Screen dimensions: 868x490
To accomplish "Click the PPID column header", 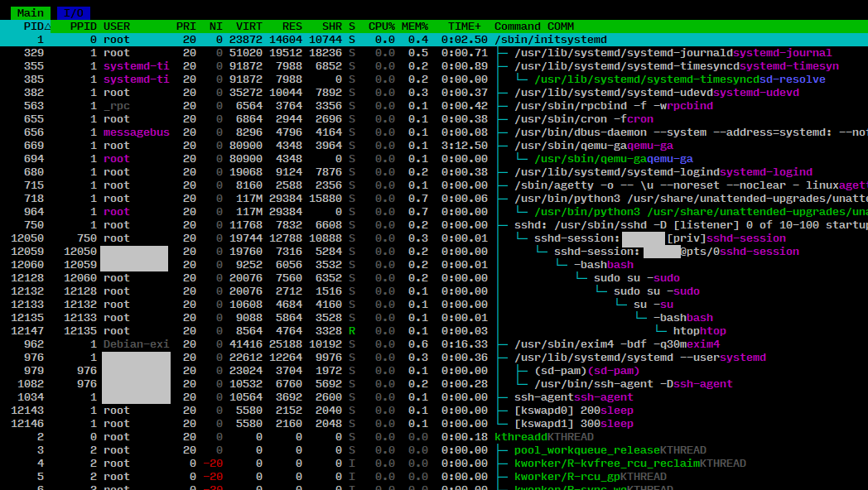I will click(83, 26).
